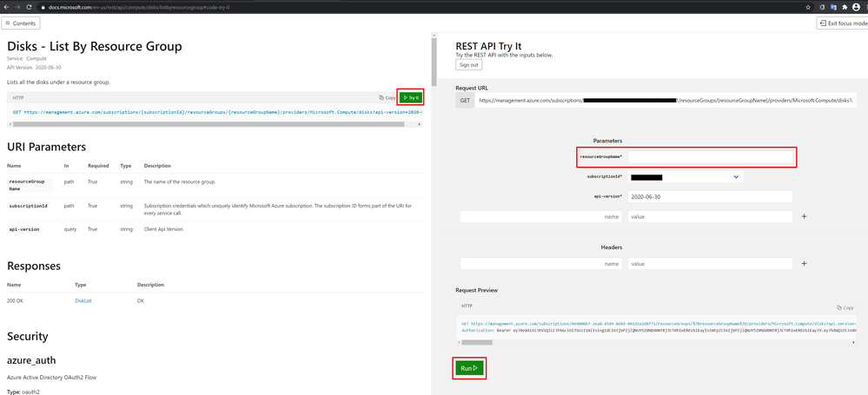Click the "Client Api Version." description
868x395 pixels.
pyautogui.click(x=164, y=229)
